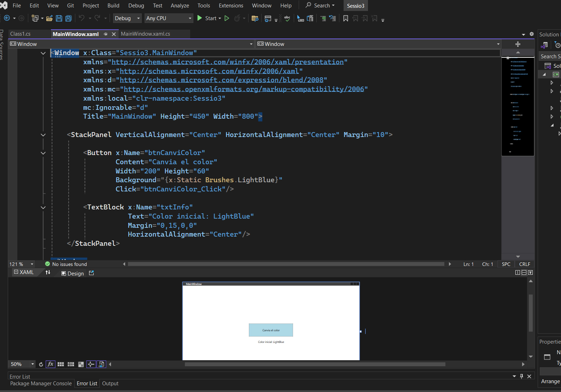Click the code editor horizontal scrollbar
The image size is (561, 392).
click(x=286, y=264)
